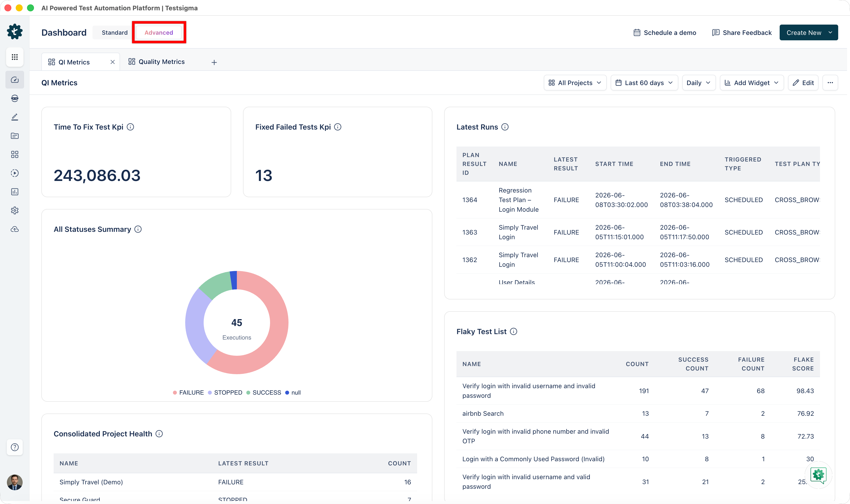850x504 pixels.
Task: Sort by START TIME column header
Action: tap(614, 164)
